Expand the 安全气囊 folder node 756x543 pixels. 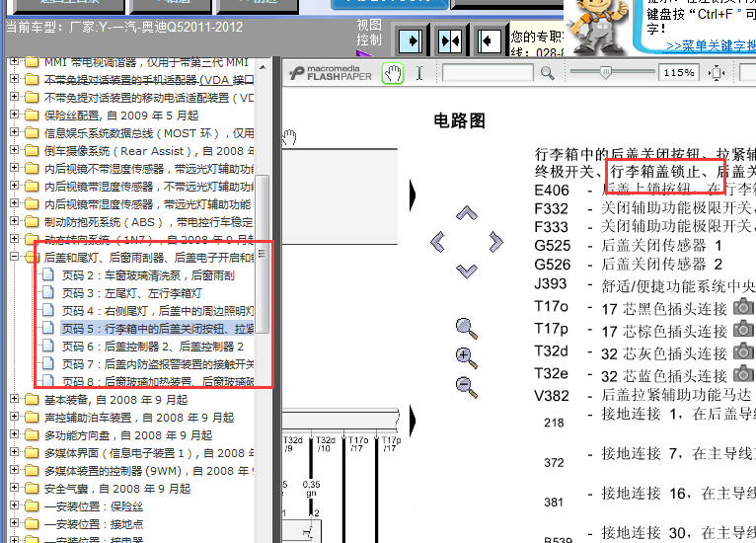(15, 488)
